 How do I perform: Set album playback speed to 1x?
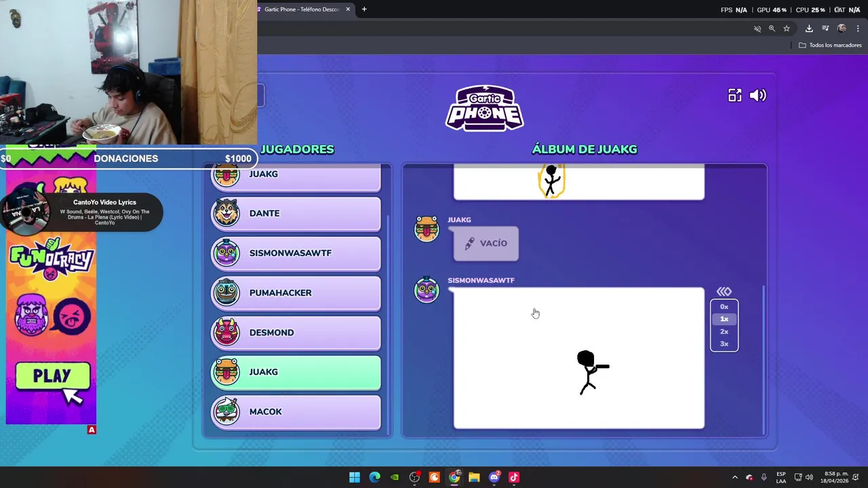point(724,319)
